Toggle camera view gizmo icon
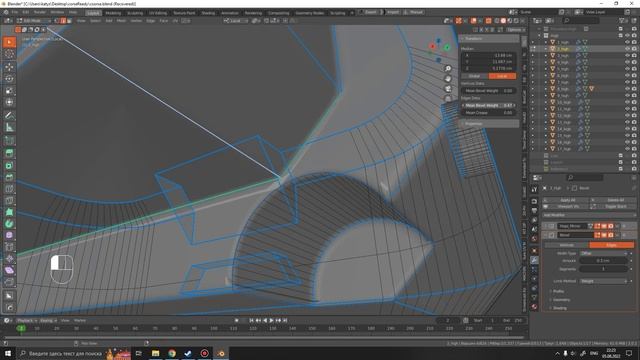 [448, 89]
